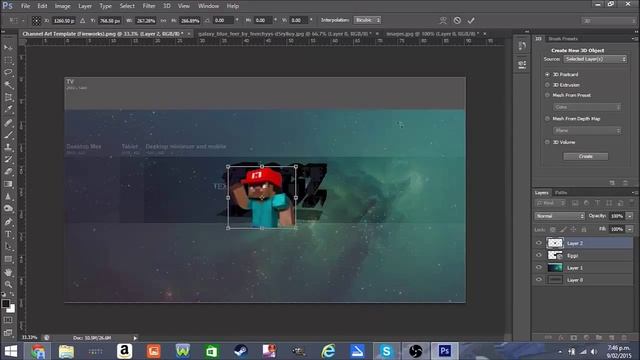The width and height of the screenshot is (640, 360).
Task: Open the Interpolation Bicubic dropdown
Action: pyautogui.click(x=367, y=20)
